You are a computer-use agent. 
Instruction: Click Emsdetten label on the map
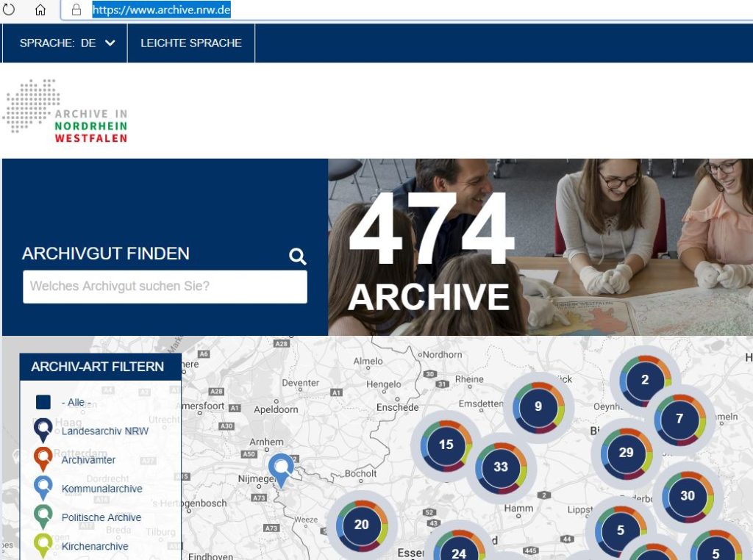click(481, 404)
